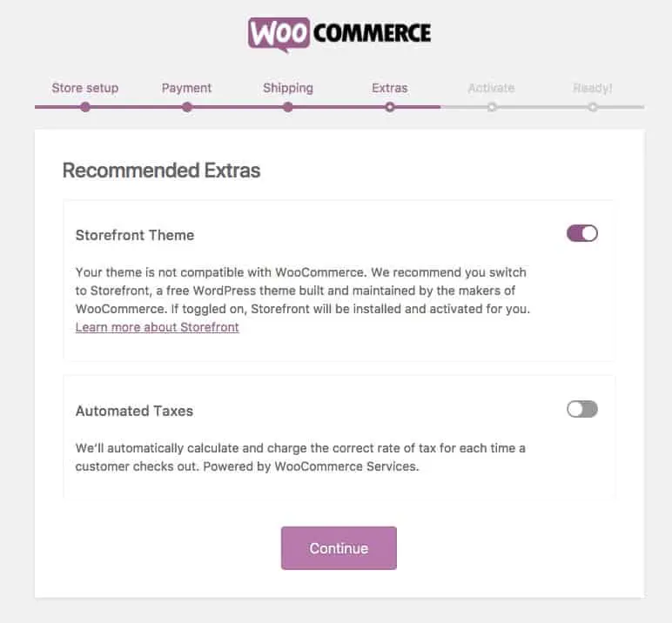The height and width of the screenshot is (623, 672).
Task: Enable the Automated Taxes toggle
Action: coord(581,409)
